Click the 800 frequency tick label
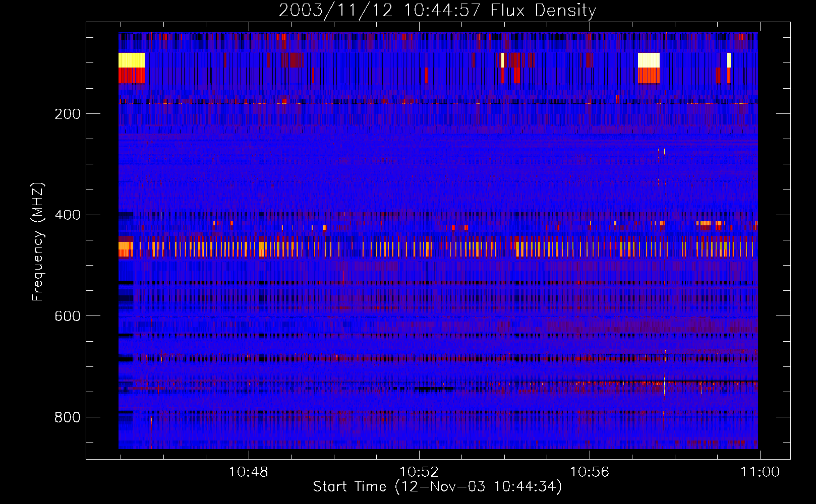The image size is (816, 504). point(68,417)
